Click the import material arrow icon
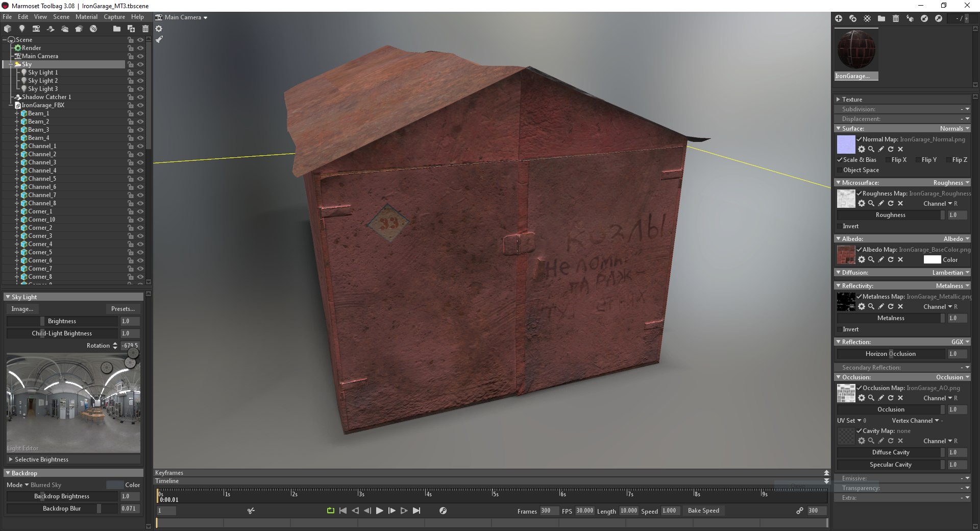 pyautogui.click(x=924, y=18)
